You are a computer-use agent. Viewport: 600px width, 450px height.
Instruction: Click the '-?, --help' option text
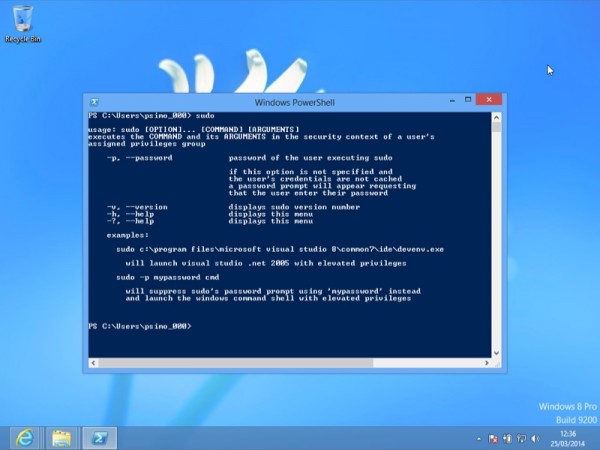click(130, 221)
